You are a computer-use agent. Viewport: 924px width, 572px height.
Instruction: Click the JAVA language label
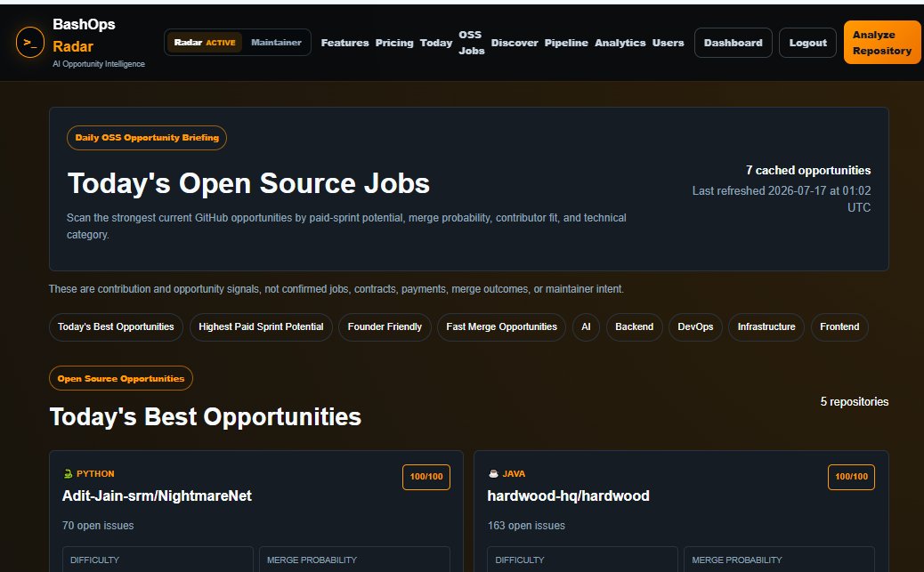coord(514,473)
